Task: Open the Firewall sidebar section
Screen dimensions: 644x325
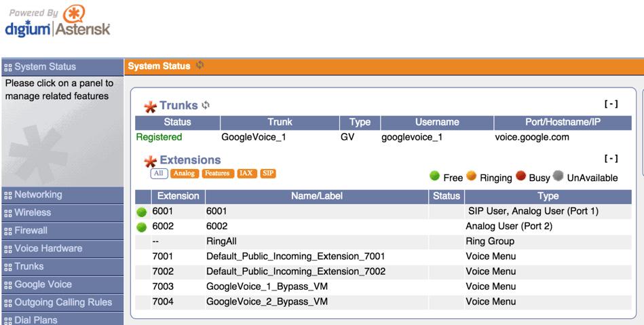Action: pyautogui.click(x=62, y=231)
